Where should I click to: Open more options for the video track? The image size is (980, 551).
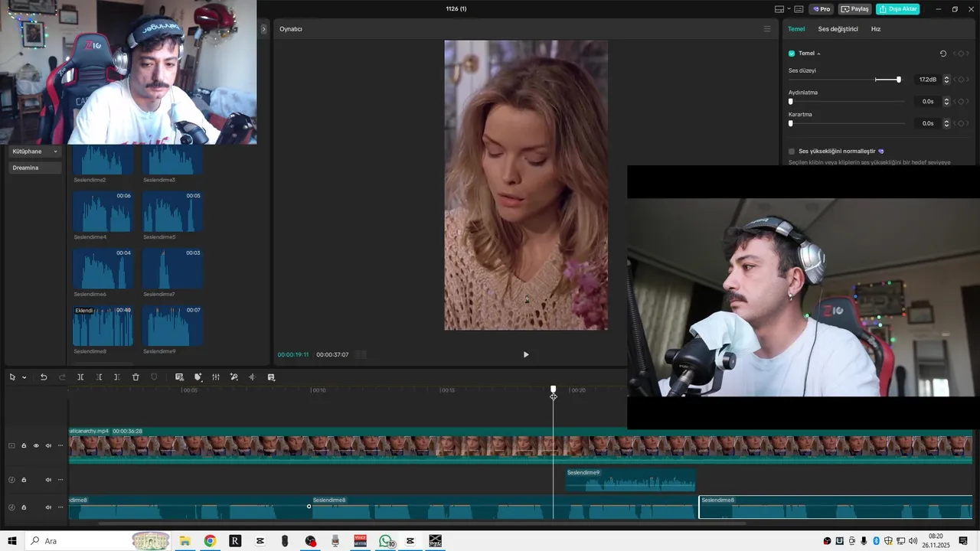click(60, 445)
